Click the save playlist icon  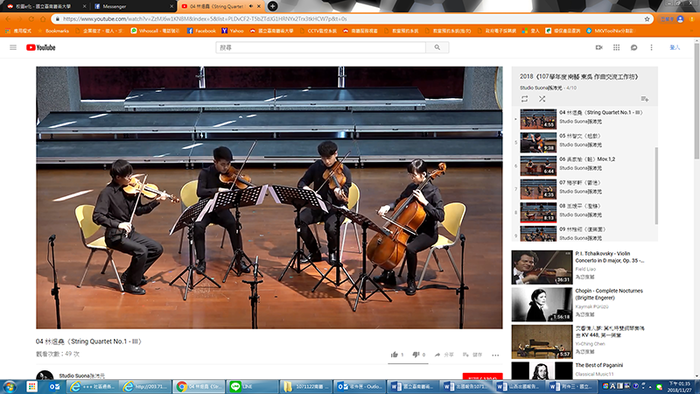(x=644, y=99)
